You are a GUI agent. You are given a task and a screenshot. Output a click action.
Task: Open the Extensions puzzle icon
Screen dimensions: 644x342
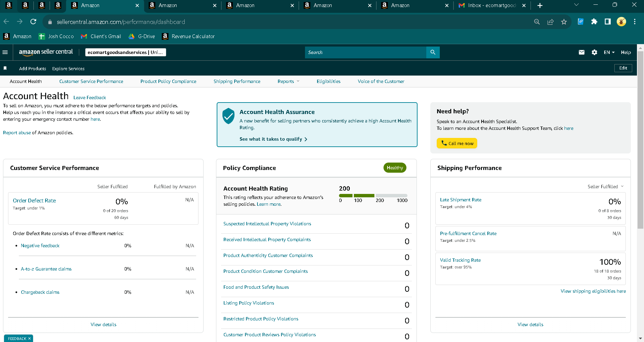tap(594, 22)
